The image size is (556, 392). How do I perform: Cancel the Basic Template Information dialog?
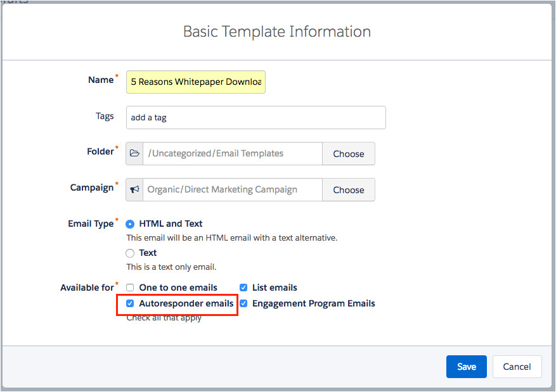517,367
